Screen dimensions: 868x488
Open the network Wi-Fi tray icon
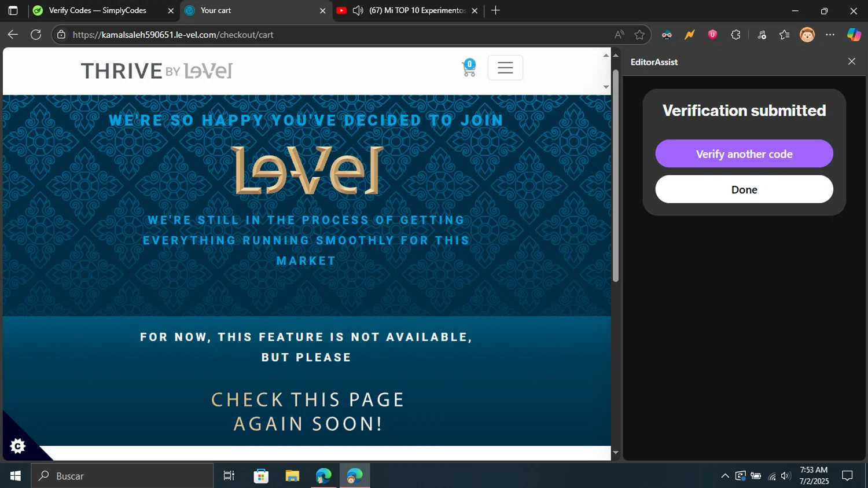771,476
